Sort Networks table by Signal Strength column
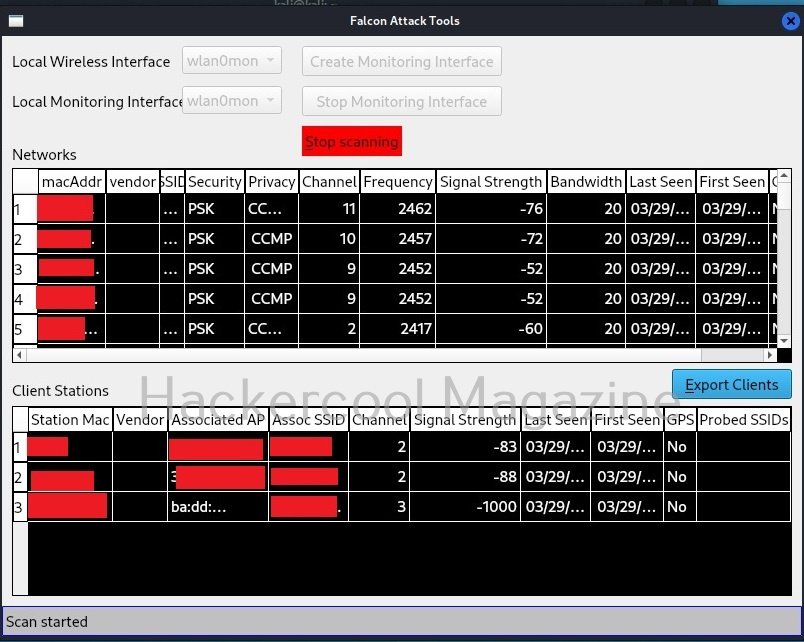Screen dimensions: 804x642 point(491,182)
